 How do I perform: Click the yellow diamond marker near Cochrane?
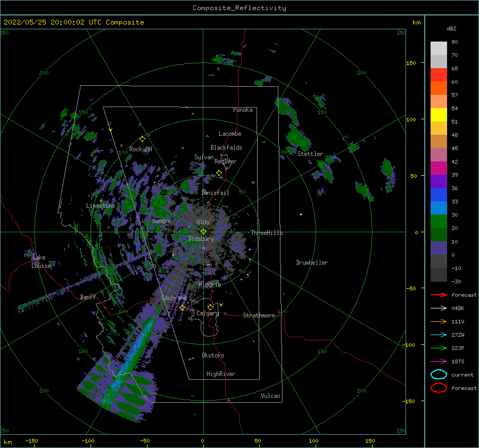click(182, 307)
